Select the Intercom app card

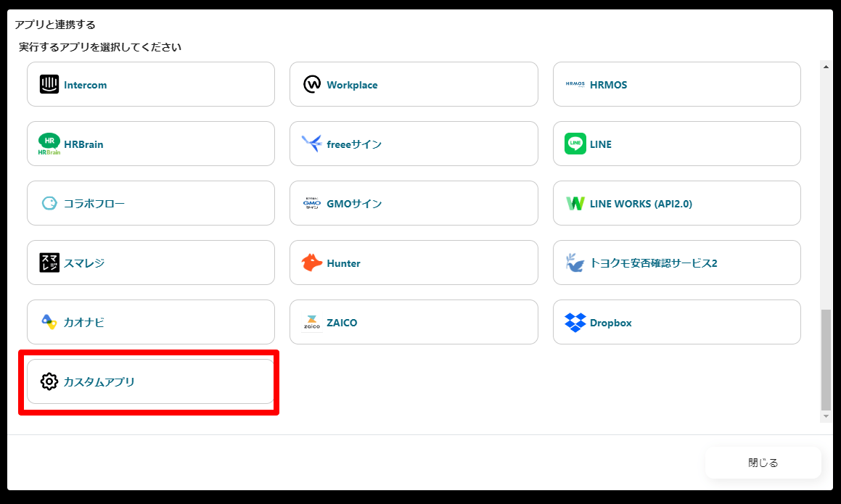[x=151, y=84]
